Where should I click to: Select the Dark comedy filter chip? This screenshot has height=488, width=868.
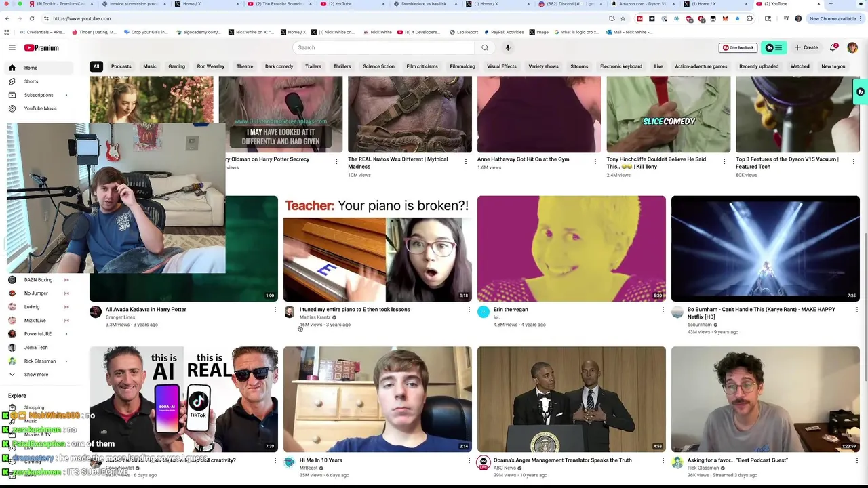[279, 66]
